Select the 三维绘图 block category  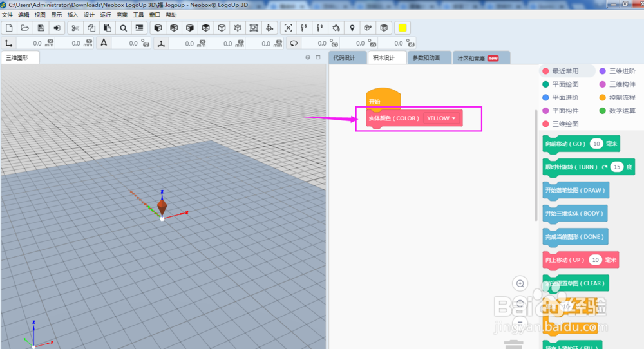coord(560,124)
